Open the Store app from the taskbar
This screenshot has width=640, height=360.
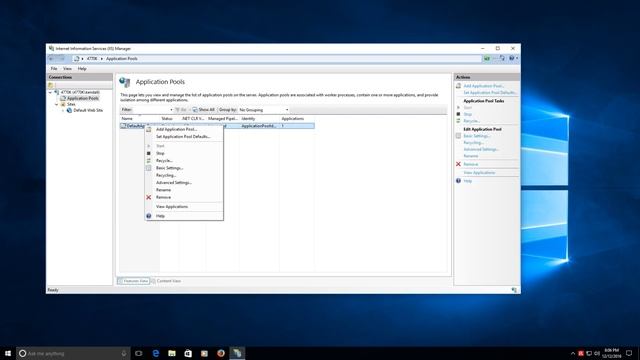coord(188,353)
